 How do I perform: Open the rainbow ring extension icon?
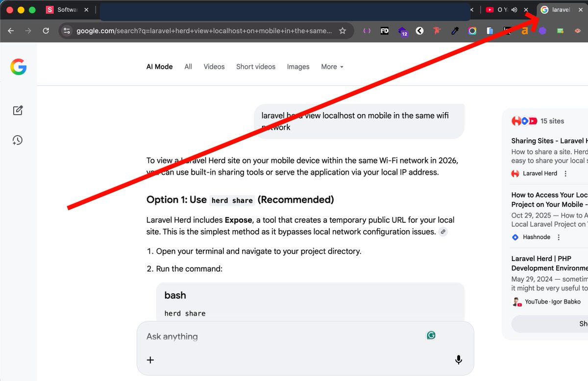point(472,30)
